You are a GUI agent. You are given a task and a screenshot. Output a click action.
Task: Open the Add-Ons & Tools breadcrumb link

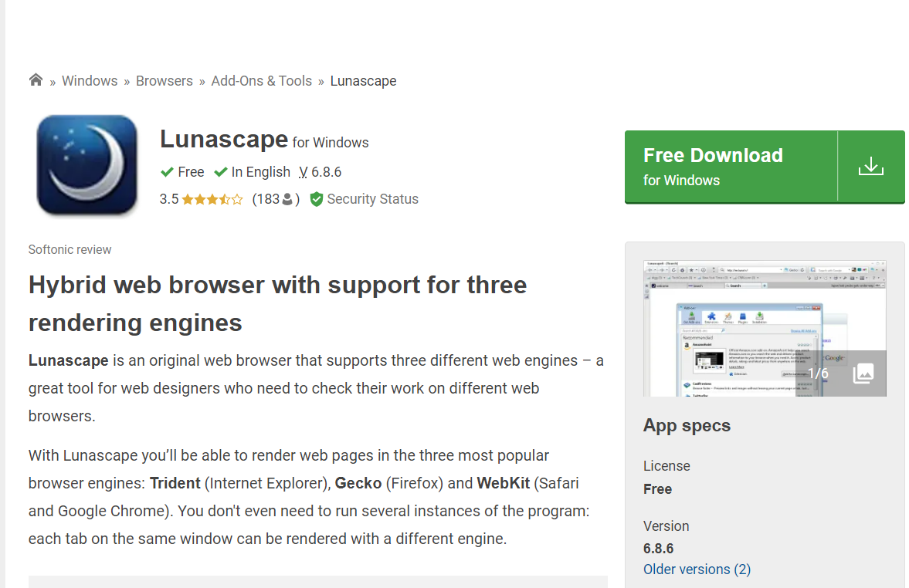tap(262, 81)
